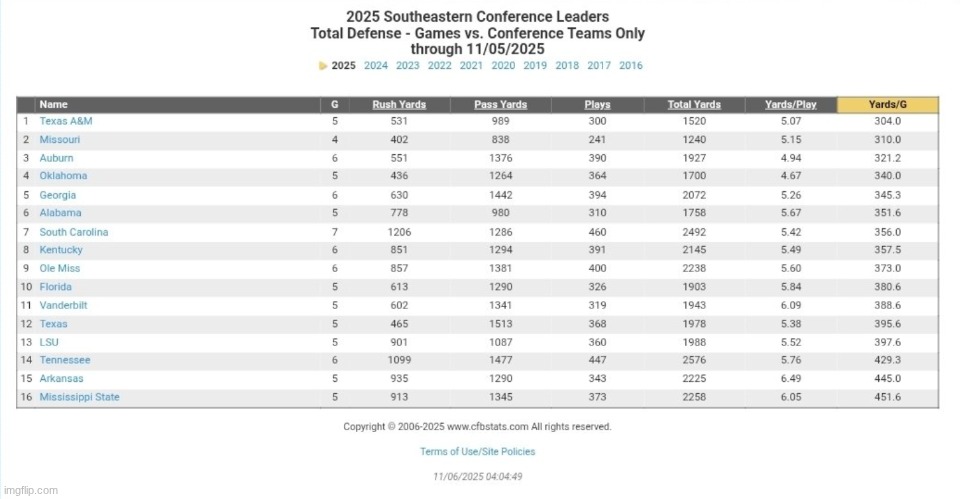Click the Yards/Play column header

click(790, 104)
